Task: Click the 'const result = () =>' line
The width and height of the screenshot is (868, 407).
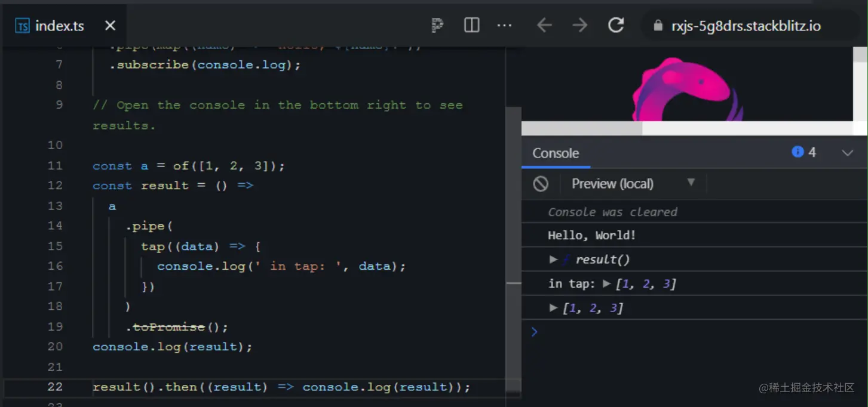Action: click(173, 186)
